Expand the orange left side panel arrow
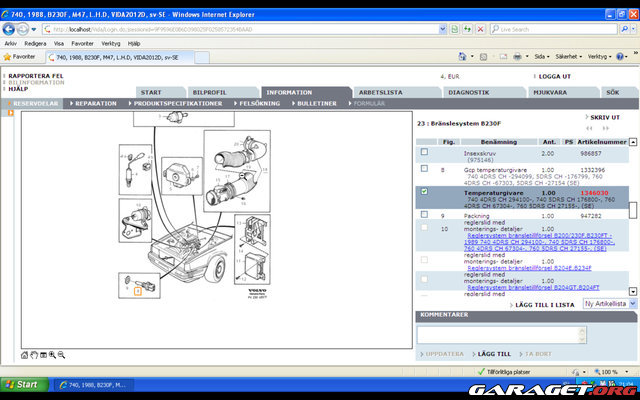The width and height of the screenshot is (640, 400). click(10, 113)
